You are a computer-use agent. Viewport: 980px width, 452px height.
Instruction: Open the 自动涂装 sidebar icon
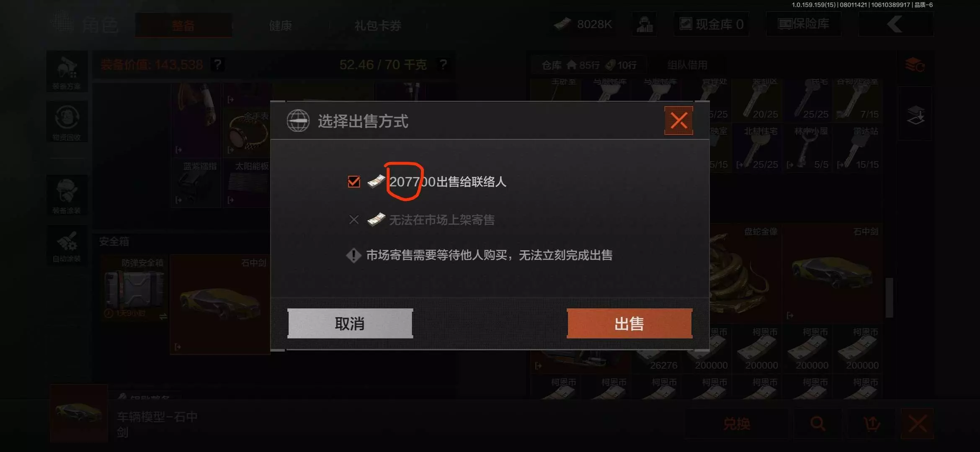pos(67,245)
